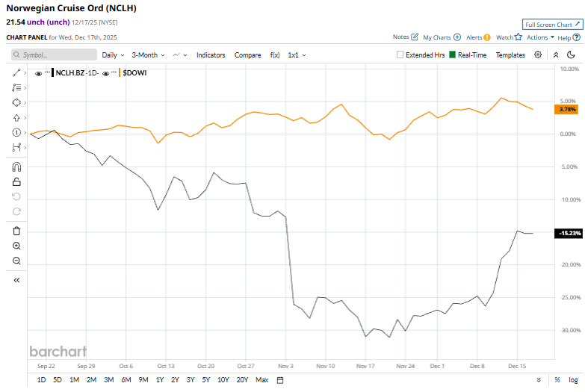Click the NCLH.BZ black color swatch
Screen dimensions: 585x392
tap(52, 72)
